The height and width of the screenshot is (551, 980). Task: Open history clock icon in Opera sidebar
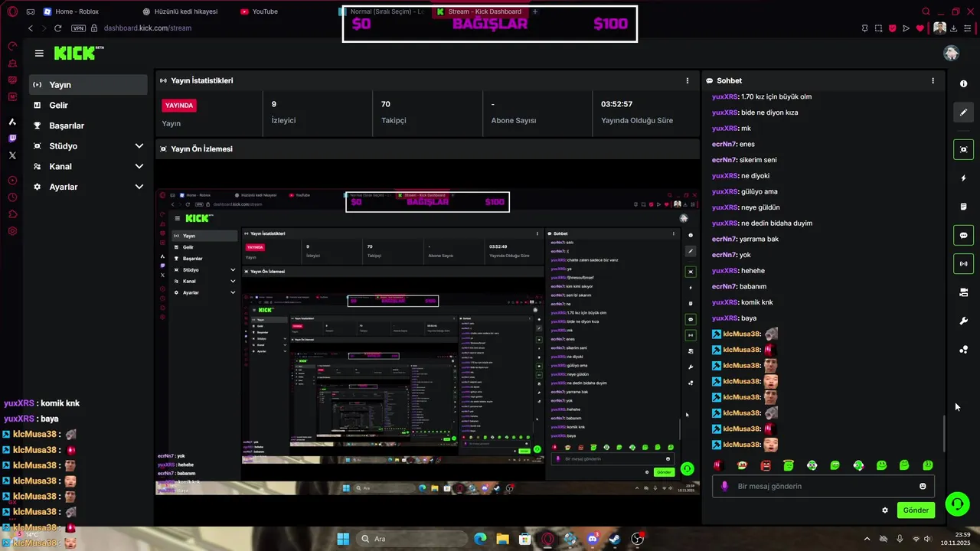12,197
